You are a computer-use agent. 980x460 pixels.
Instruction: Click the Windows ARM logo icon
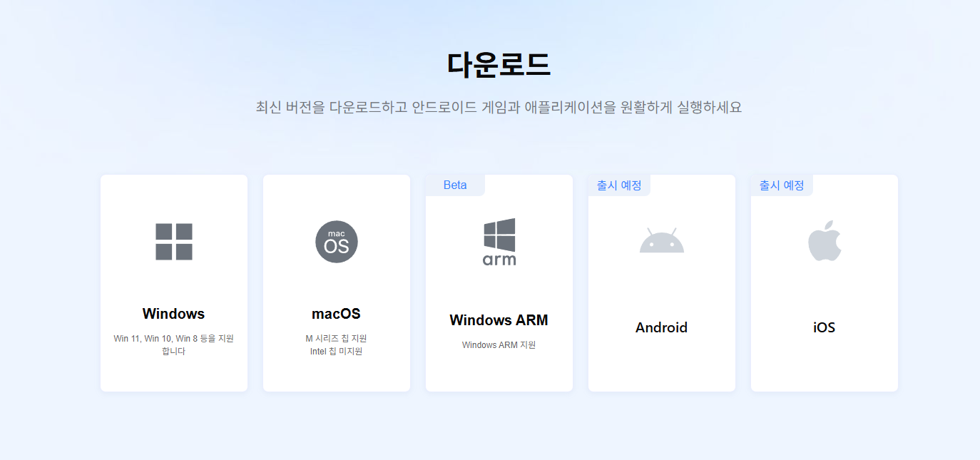pos(499,242)
